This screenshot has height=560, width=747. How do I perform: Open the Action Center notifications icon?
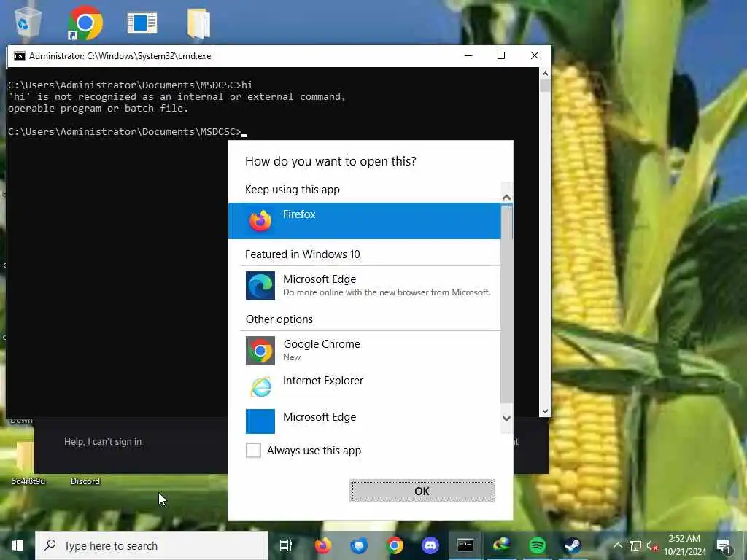pos(724,545)
